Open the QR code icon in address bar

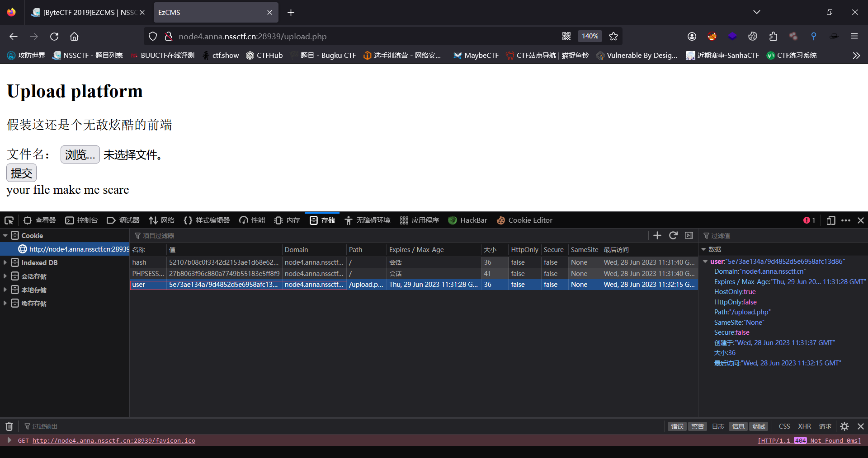click(x=566, y=37)
